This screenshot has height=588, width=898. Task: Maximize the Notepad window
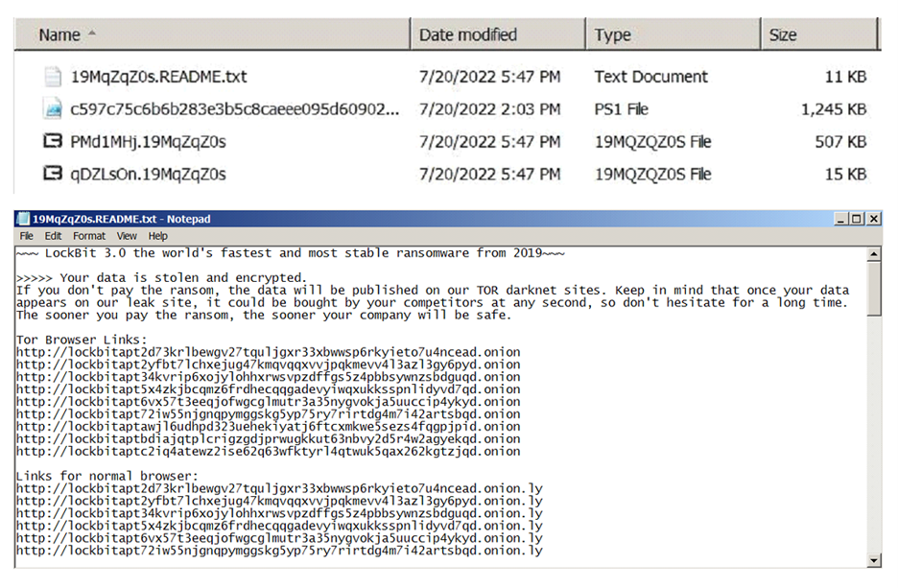point(859,219)
